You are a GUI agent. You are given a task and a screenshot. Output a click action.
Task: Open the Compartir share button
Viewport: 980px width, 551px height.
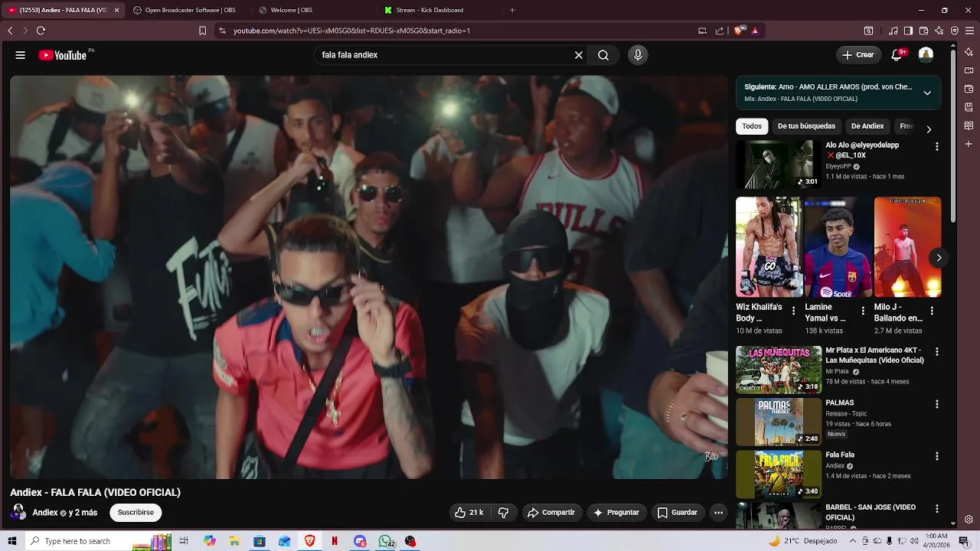coord(550,513)
